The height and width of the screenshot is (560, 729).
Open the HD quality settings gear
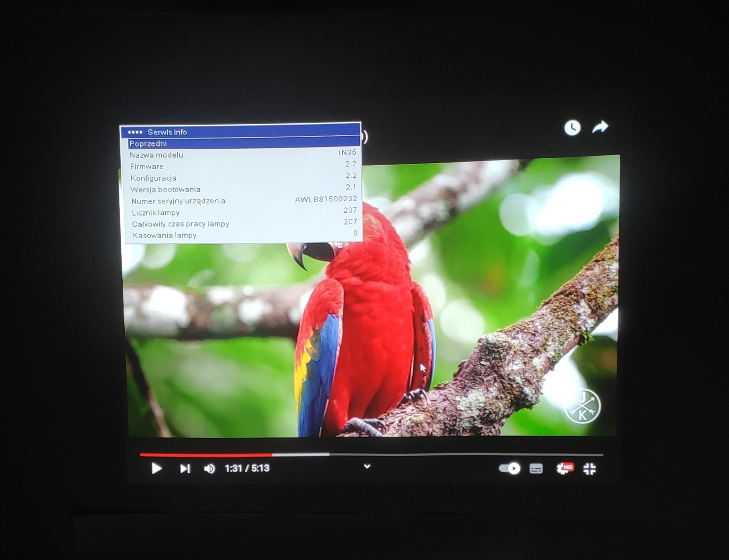[564, 468]
